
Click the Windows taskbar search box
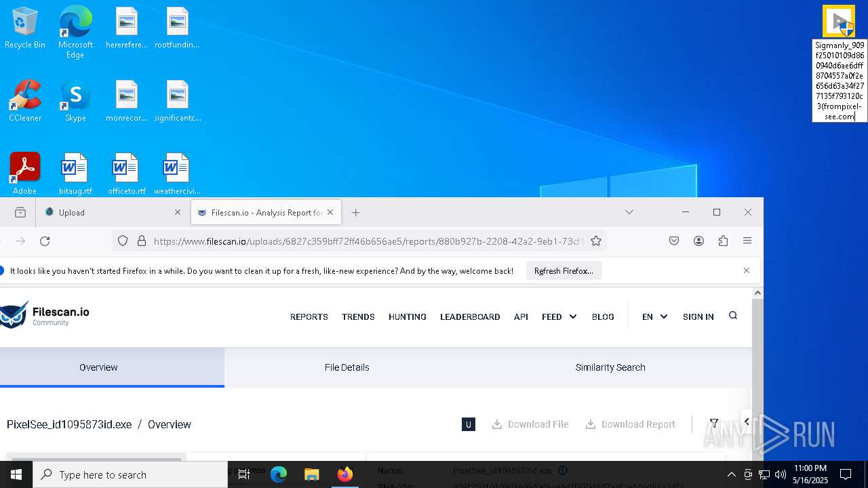pyautogui.click(x=130, y=474)
